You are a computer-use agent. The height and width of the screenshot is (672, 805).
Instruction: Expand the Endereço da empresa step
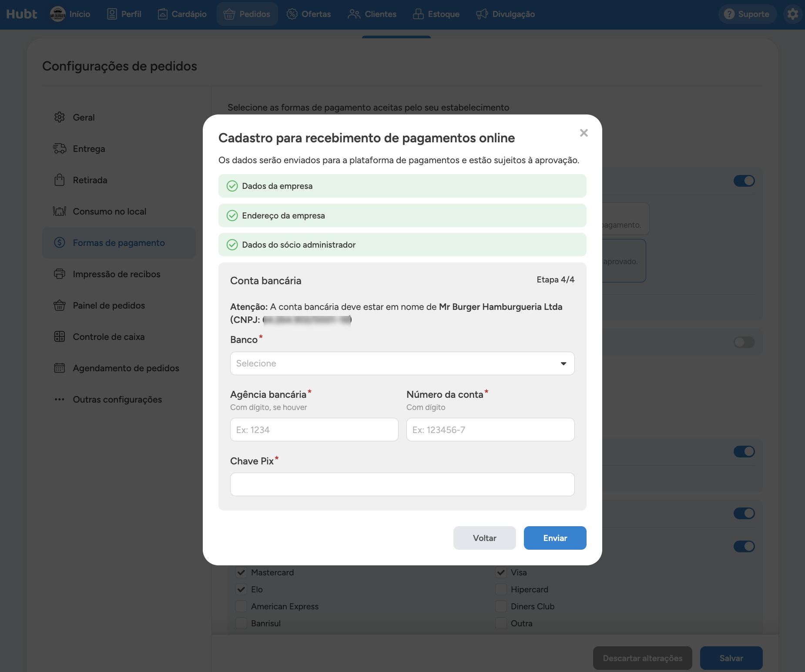[x=402, y=215]
